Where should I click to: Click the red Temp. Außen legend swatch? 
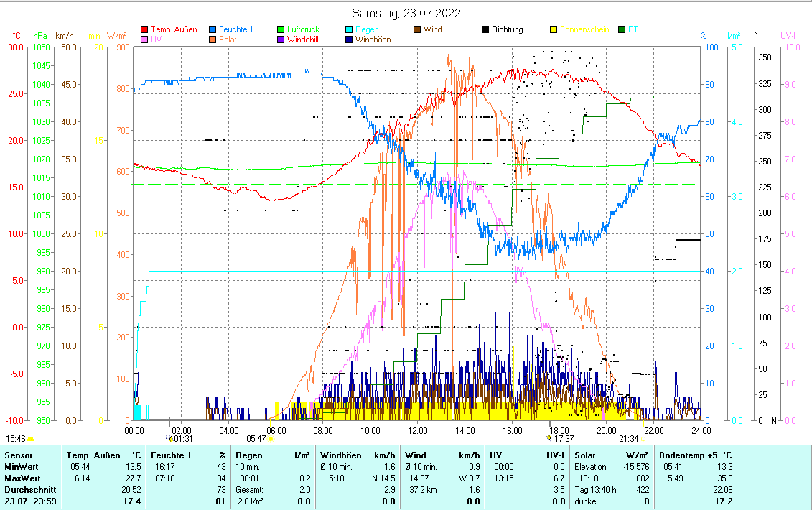(x=145, y=30)
